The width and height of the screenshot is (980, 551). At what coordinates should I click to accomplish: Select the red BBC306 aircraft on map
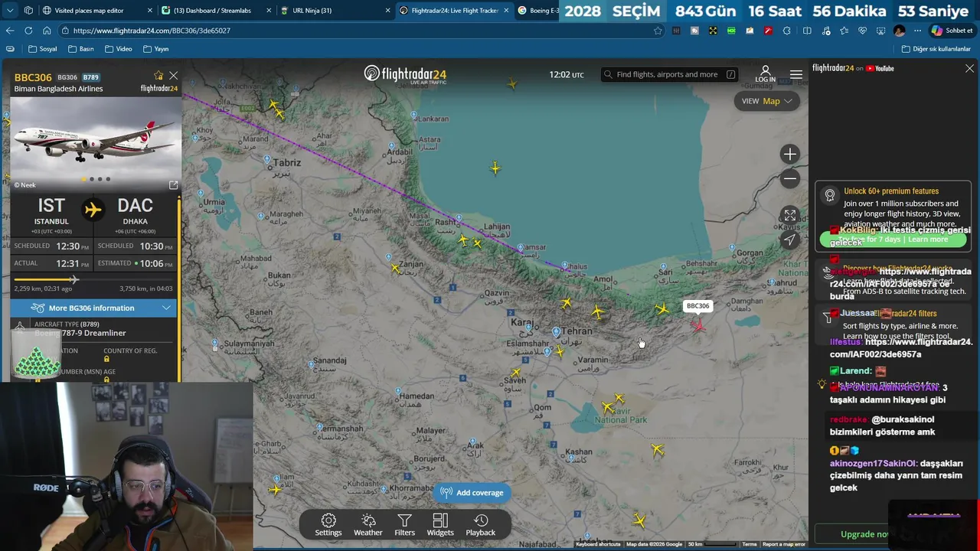(x=697, y=324)
